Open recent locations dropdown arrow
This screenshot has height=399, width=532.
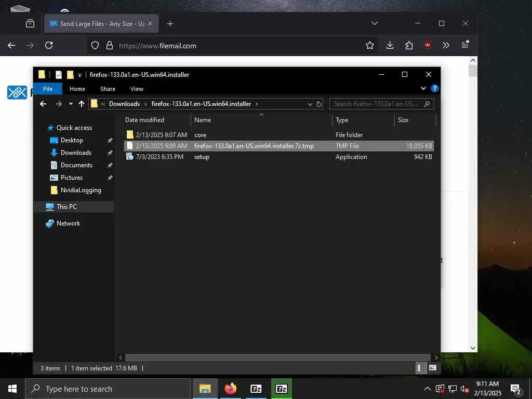[71, 104]
